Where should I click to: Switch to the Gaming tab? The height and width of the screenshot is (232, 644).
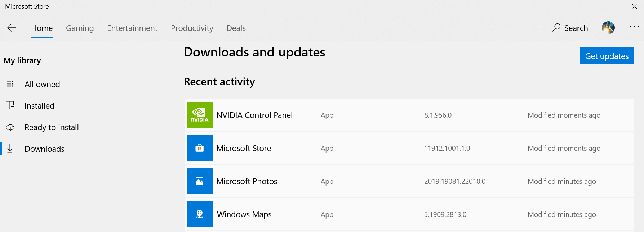click(80, 28)
